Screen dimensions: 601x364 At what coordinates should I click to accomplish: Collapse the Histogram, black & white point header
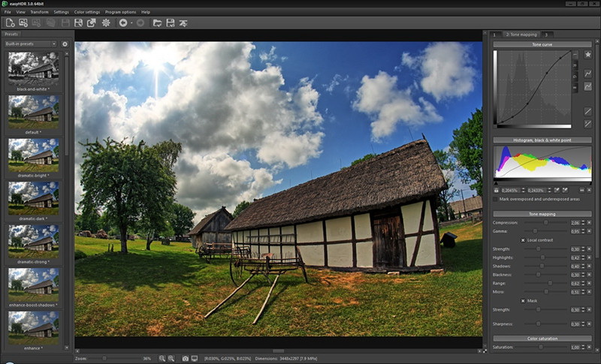542,140
